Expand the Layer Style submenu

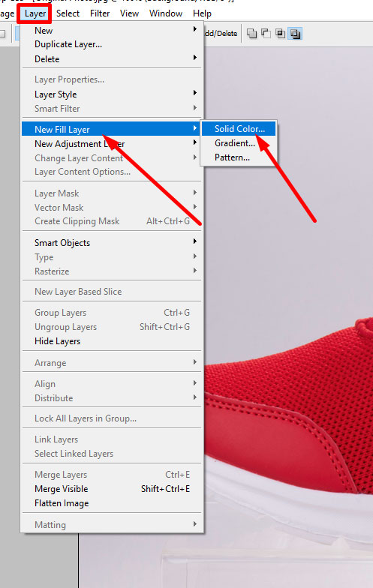(x=112, y=94)
